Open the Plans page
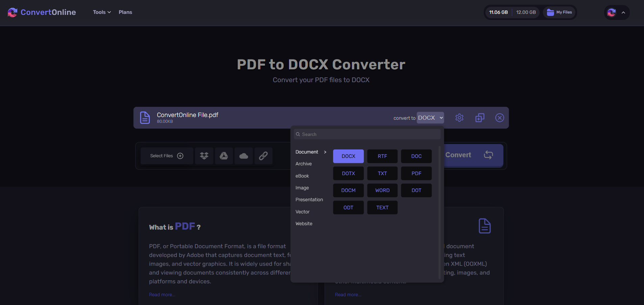The height and width of the screenshot is (305, 644). click(125, 12)
